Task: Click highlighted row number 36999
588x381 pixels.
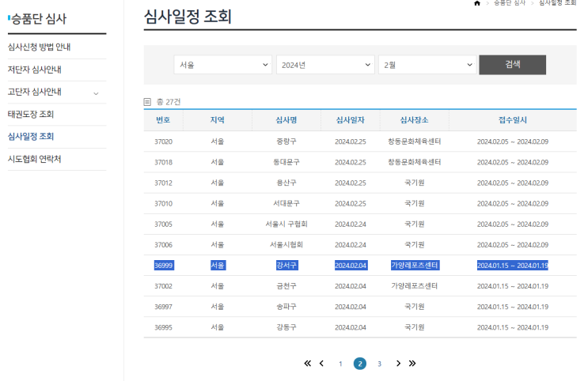Action: click(164, 266)
